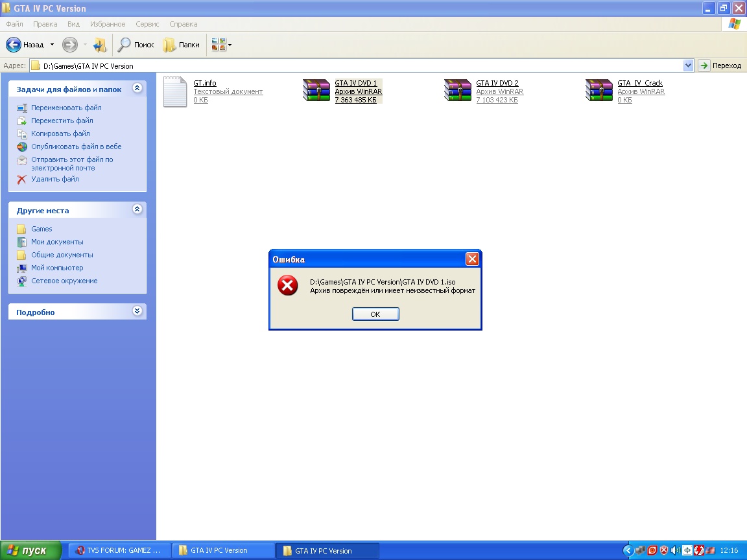Viewport: 747px width, 560px height.
Task: Select the GT.info text document icon
Action: pos(175,91)
